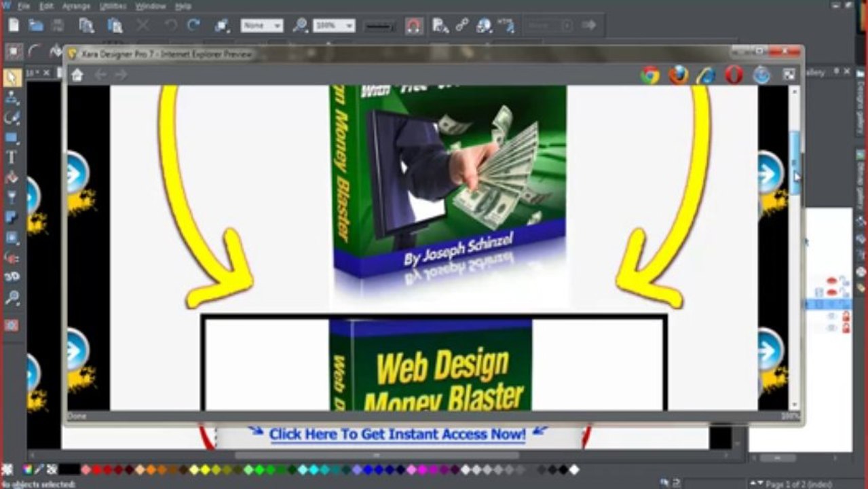
Task: Select the black color swatch
Action: click(69, 469)
